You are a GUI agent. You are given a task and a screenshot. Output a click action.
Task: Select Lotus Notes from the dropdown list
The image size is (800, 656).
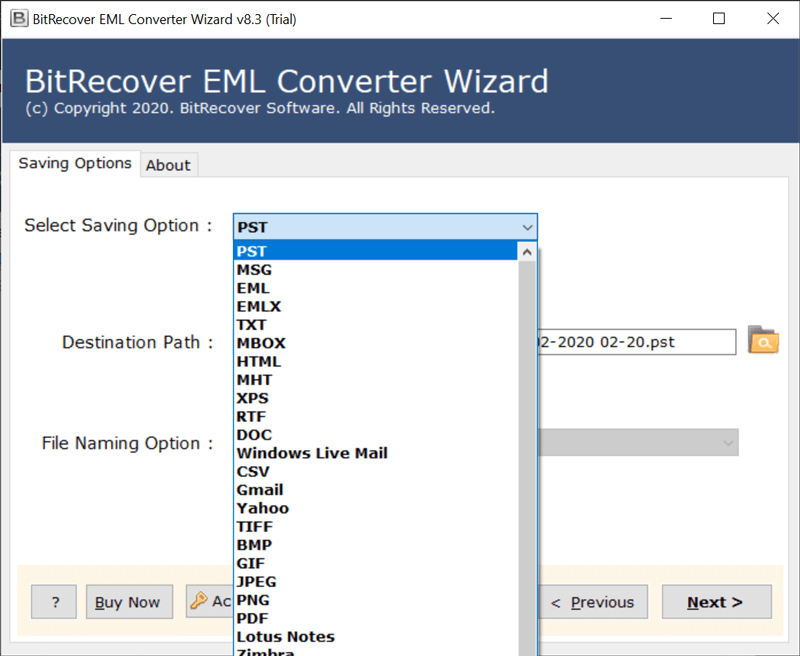click(x=286, y=637)
